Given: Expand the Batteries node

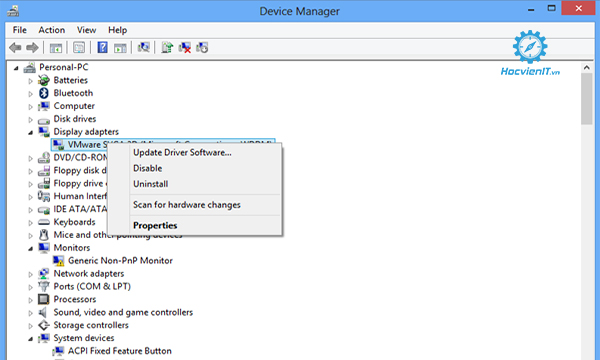Looking at the screenshot, I should pyautogui.click(x=31, y=81).
